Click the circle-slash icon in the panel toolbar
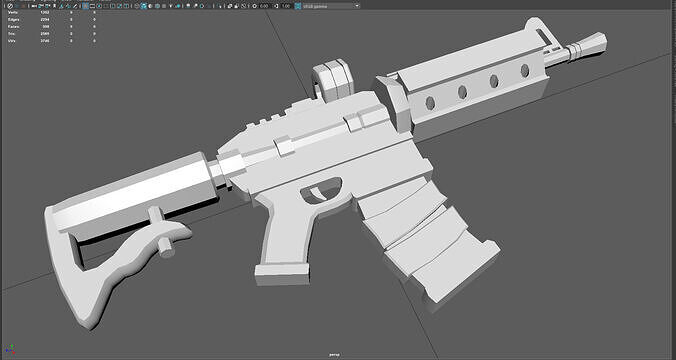The height and width of the screenshot is (360, 676). tap(10, 6)
